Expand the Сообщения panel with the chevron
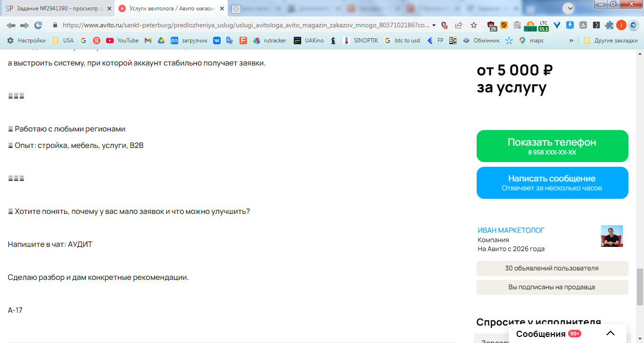 point(610,334)
